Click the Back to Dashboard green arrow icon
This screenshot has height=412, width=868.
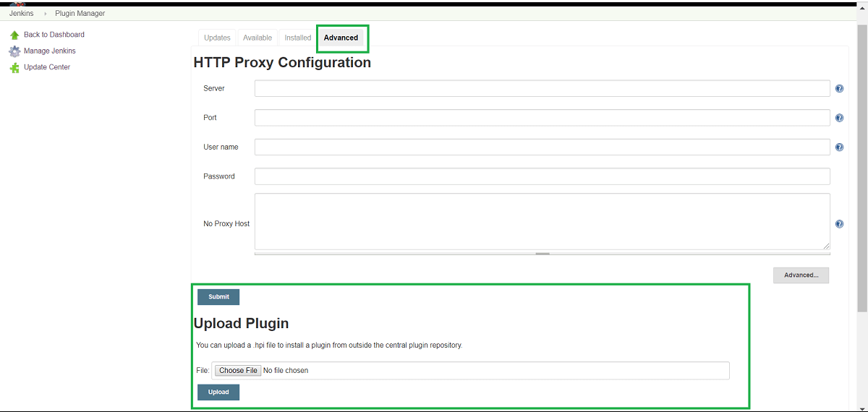pyautogui.click(x=14, y=35)
